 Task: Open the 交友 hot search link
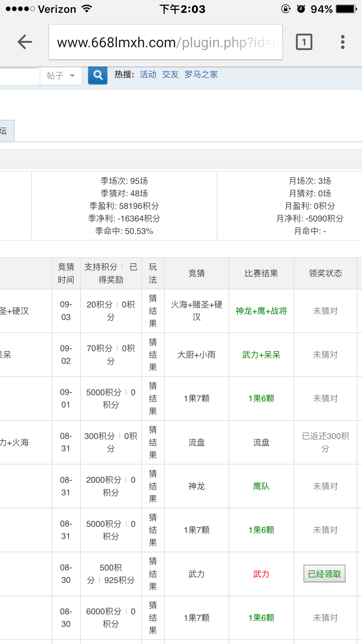pos(170,75)
